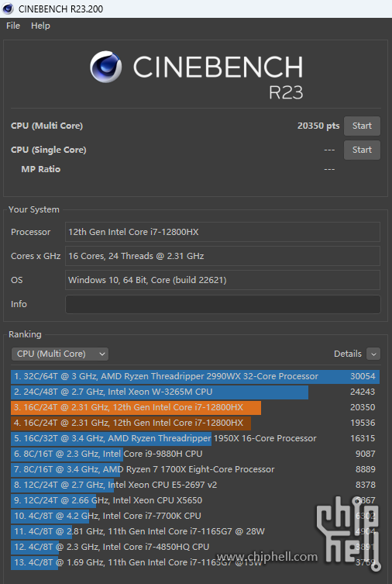Viewport: 392px width, 584px height.
Task: Click the Cinebench sphere logo
Action: (105, 67)
